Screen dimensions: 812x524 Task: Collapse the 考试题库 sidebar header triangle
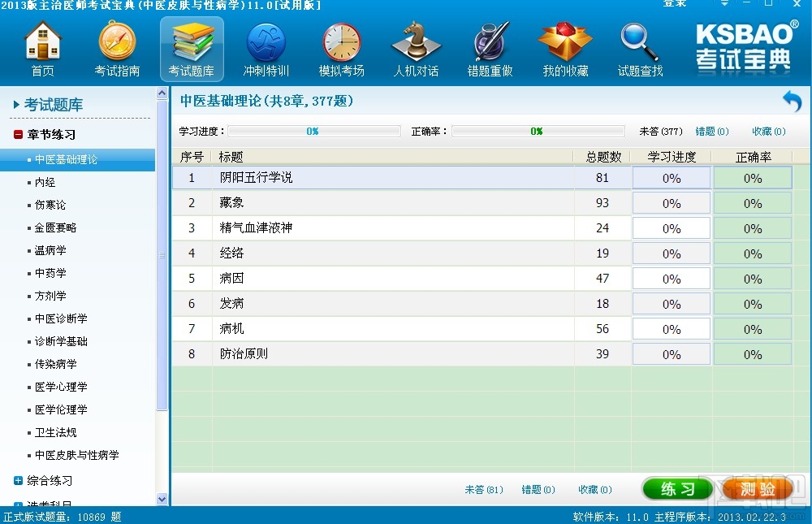16,105
